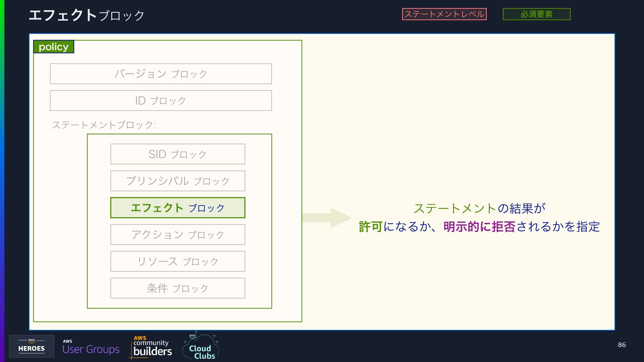This screenshot has width=644, height=362.
Task: Click the green policy label
Action: click(x=54, y=47)
